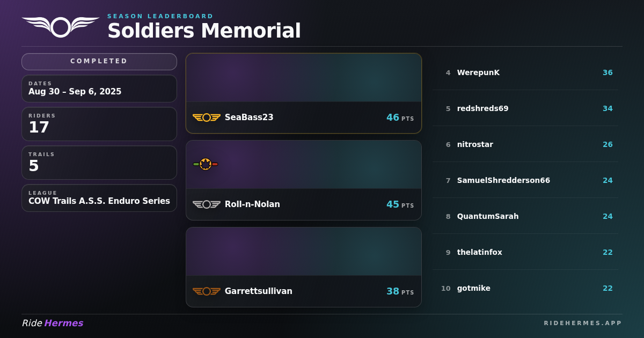Click the winged ring Hermes logo
This screenshot has height=338, width=644.
61,27
